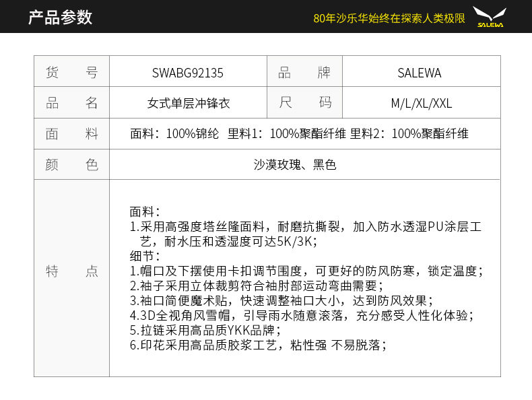This screenshot has height=400, width=532.
Task: Select the 货号 label cell
Action: 71,71
